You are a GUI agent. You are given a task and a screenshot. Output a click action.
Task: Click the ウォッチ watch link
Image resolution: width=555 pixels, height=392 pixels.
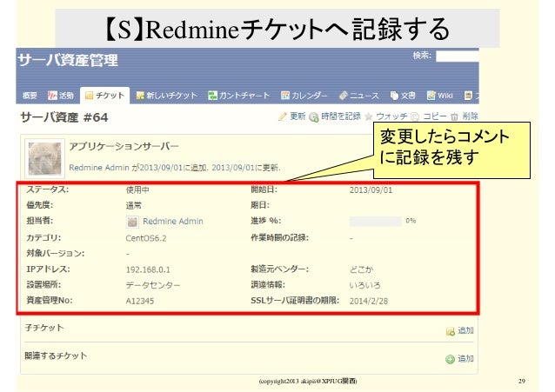pos(391,116)
